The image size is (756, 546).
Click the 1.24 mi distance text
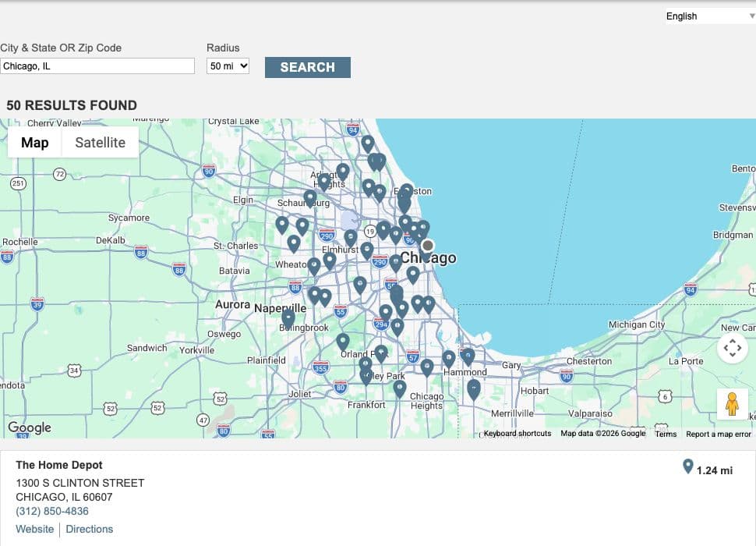coord(715,470)
